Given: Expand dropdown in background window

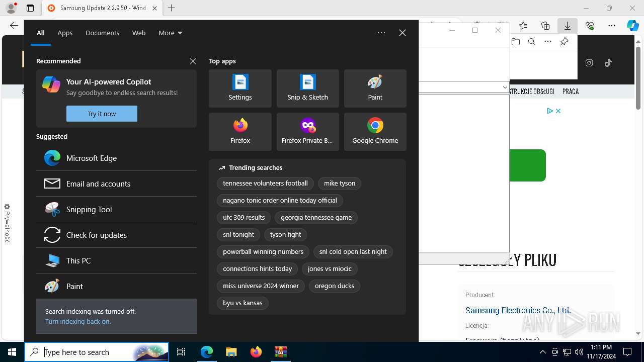Looking at the screenshot, I should click(505, 87).
